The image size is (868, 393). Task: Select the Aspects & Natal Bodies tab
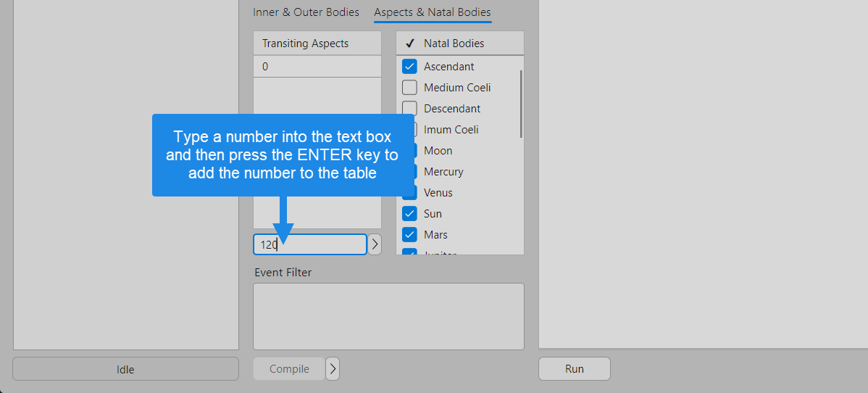tap(433, 12)
